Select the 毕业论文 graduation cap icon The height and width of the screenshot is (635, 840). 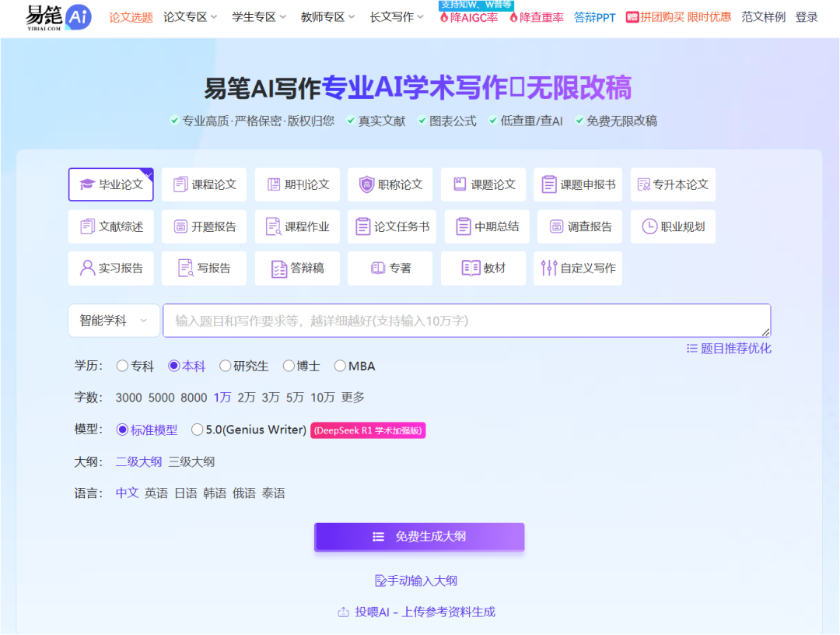(87, 184)
